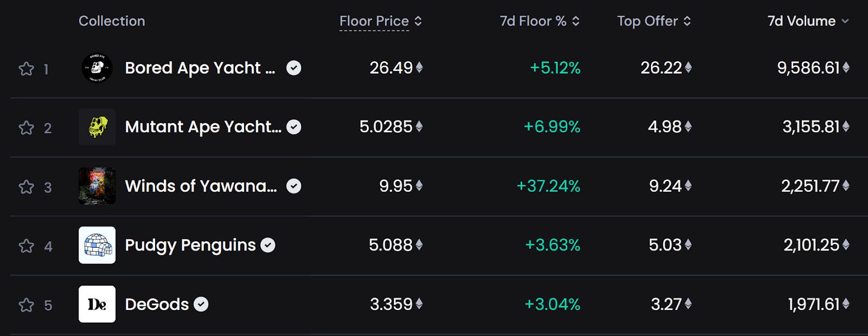Click the verified checkmark beside Mutant Ape Yacht
Viewport: 868px width, 336px height.
pyautogui.click(x=293, y=127)
